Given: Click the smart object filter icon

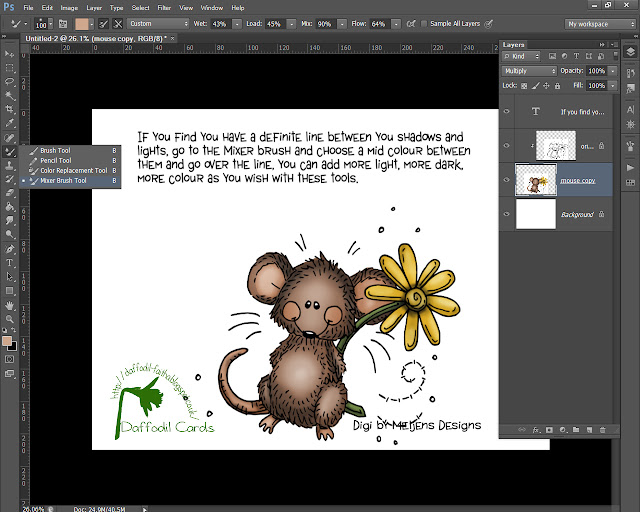Looking at the screenshot, I should coord(601,56).
